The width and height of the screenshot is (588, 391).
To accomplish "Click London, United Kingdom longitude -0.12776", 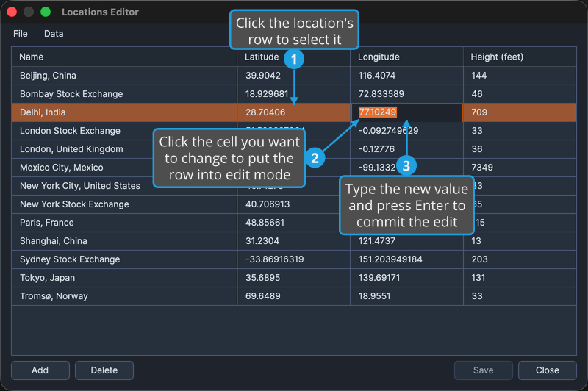I will (406, 149).
